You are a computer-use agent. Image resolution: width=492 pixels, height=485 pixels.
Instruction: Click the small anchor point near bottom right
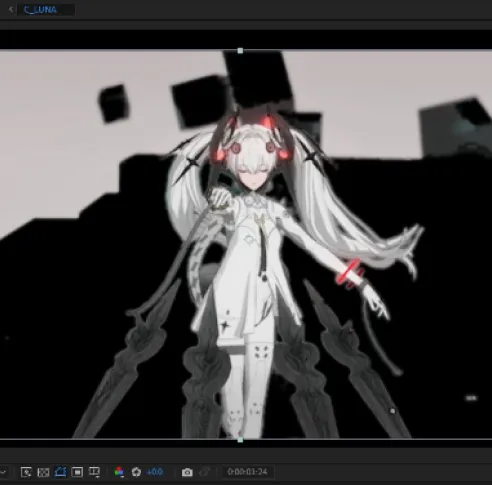coord(392,411)
